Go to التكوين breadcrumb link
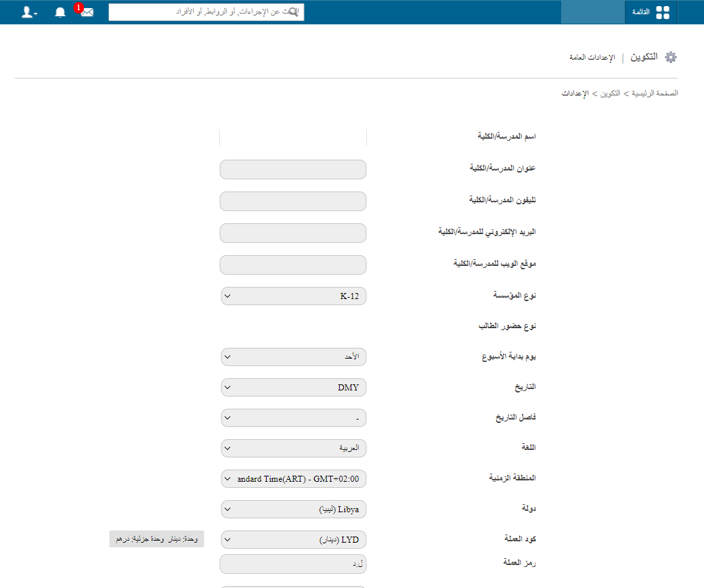The width and height of the screenshot is (704, 588). (610, 93)
